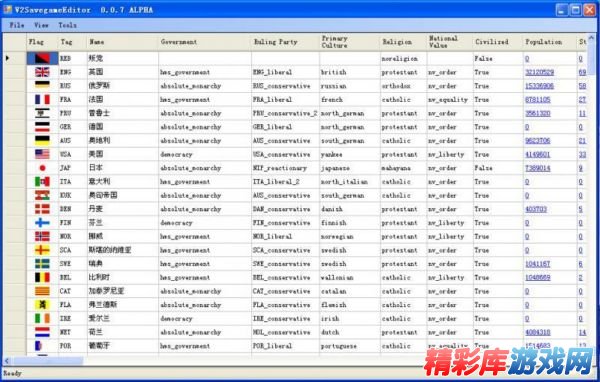Screen dimensions: 600x382
Task: Click the Belgium flag icon in BEL row
Action: point(42,278)
